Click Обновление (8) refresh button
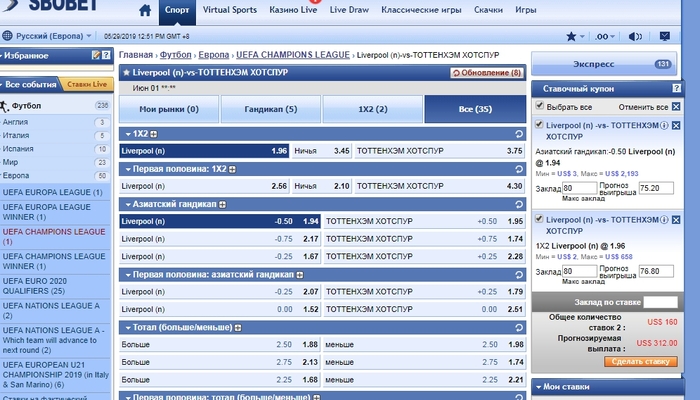Viewport: 700px width, 400px height. click(487, 73)
